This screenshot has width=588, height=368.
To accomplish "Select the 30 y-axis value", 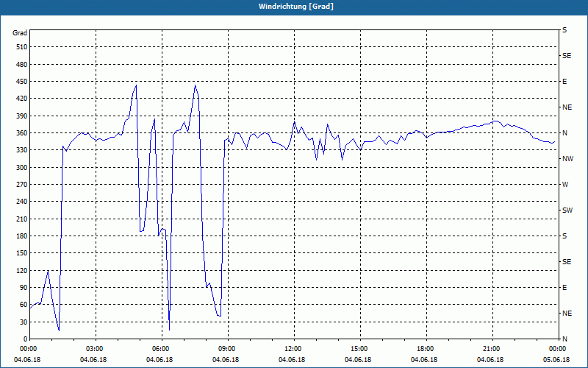I will tap(24, 322).
